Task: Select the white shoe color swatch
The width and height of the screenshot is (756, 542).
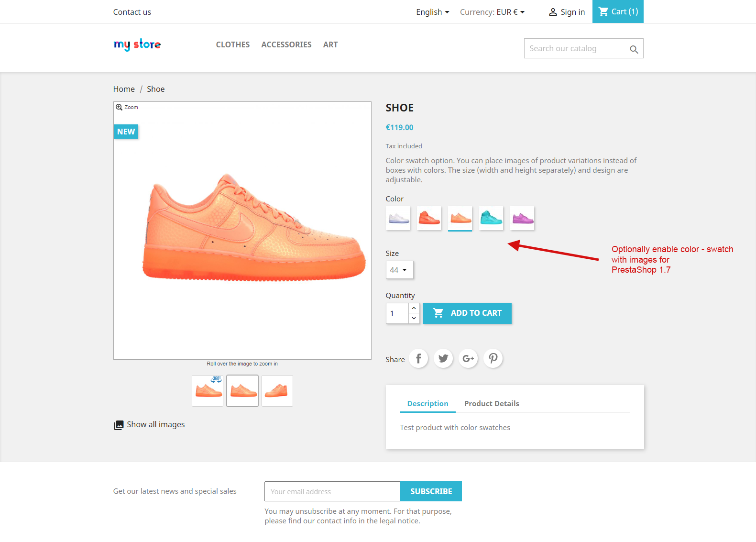Action: click(x=398, y=218)
